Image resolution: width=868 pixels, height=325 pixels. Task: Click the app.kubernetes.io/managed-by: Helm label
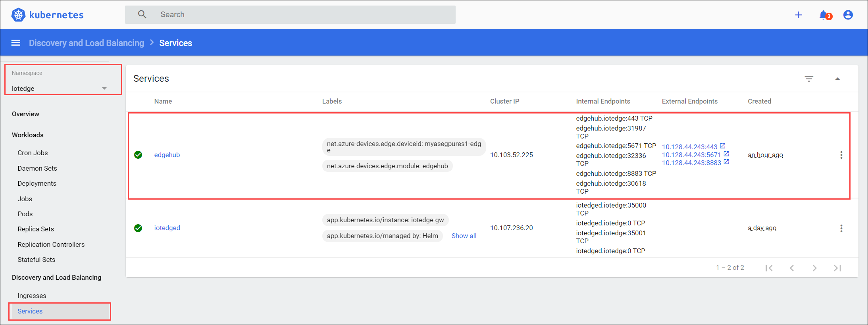[383, 236]
